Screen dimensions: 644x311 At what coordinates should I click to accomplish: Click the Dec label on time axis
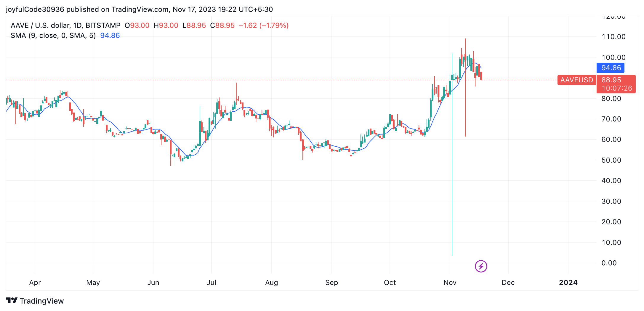tap(508, 283)
